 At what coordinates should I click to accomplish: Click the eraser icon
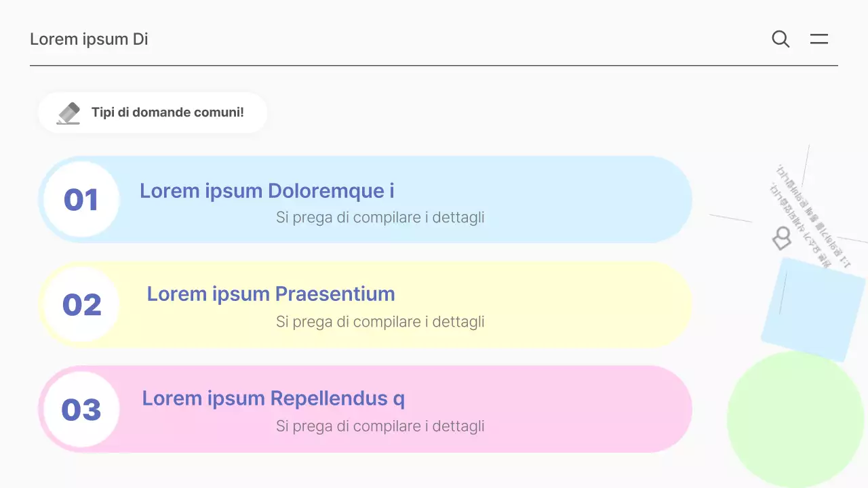(x=68, y=113)
